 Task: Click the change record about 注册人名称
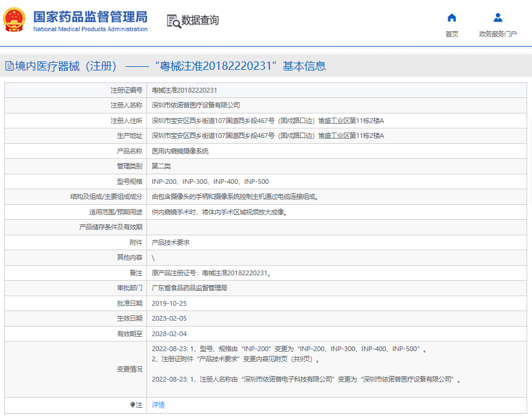pos(307,379)
